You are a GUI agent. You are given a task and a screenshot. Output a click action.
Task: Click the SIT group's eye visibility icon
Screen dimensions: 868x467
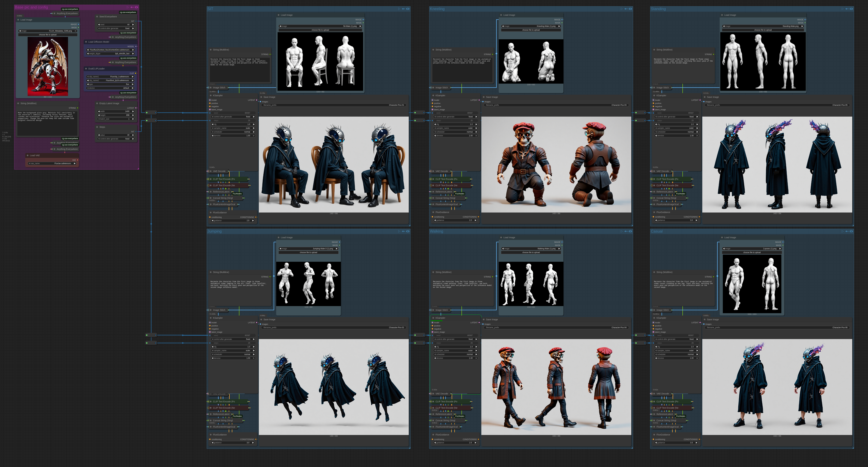[x=408, y=9]
